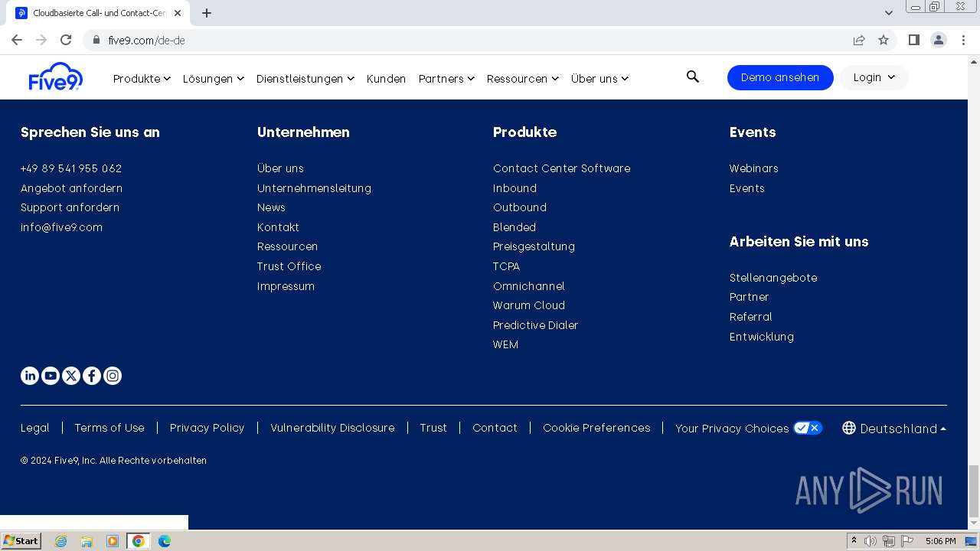Open the Webinars link
980x551 pixels.
point(753,168)
